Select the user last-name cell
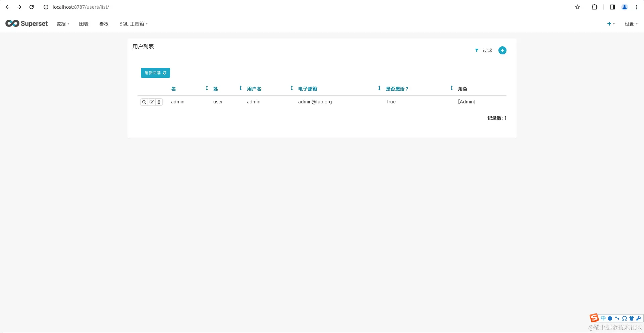The width and height of the screenshot is (644, 333). 218,102
